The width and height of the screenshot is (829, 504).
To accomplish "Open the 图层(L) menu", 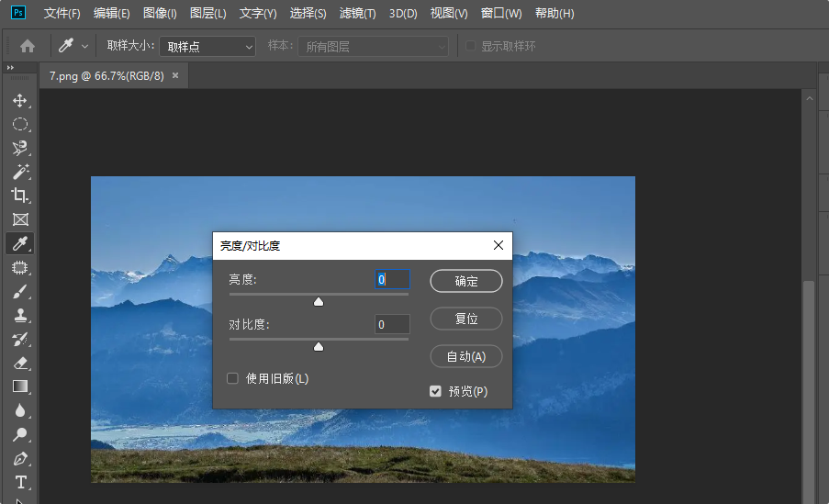I will (x=207, y=13).
